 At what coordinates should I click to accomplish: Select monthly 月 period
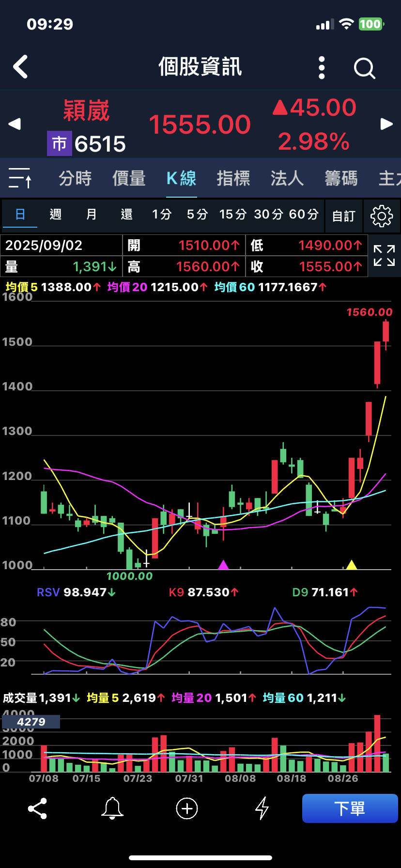point(91,214)
